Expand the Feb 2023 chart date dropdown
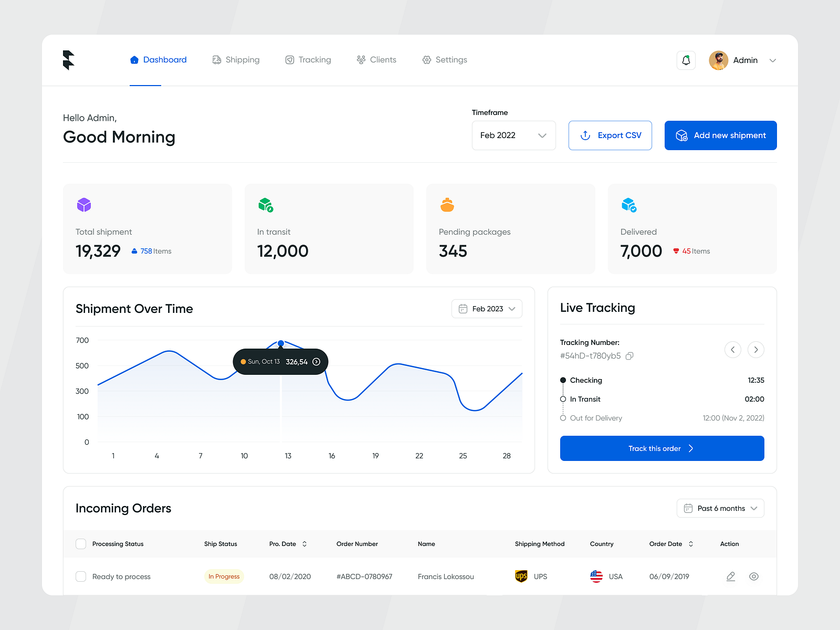Viewport: 840px width, 630px height. click(x=487, y=309)
